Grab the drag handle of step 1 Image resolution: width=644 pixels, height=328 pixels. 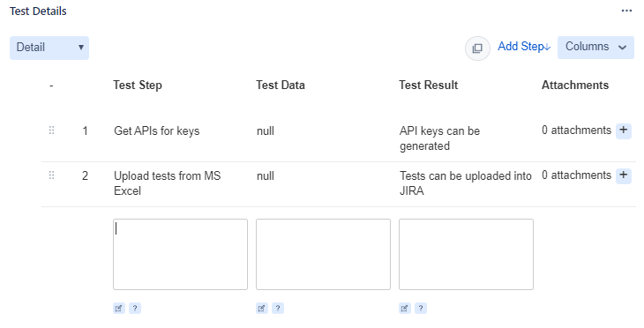pos(51,130)
